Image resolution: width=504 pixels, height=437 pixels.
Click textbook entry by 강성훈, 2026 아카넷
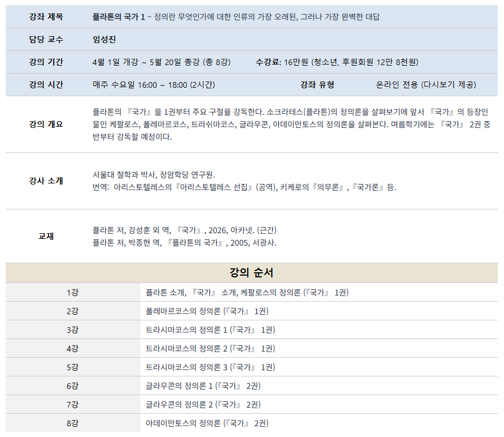(184, 230)
